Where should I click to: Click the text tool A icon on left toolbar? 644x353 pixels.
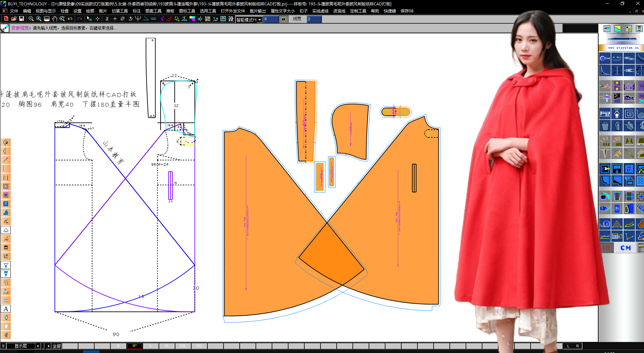(6, 309)
